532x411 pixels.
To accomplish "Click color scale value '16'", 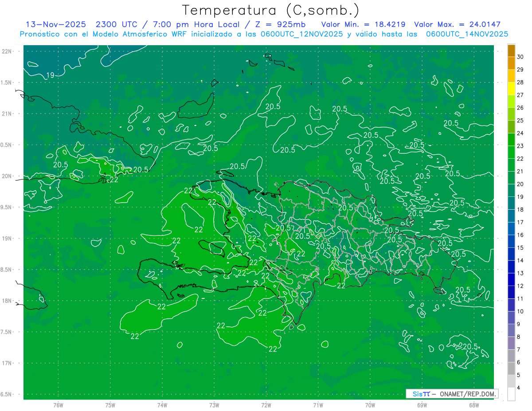I will click(x=520, y=235).
